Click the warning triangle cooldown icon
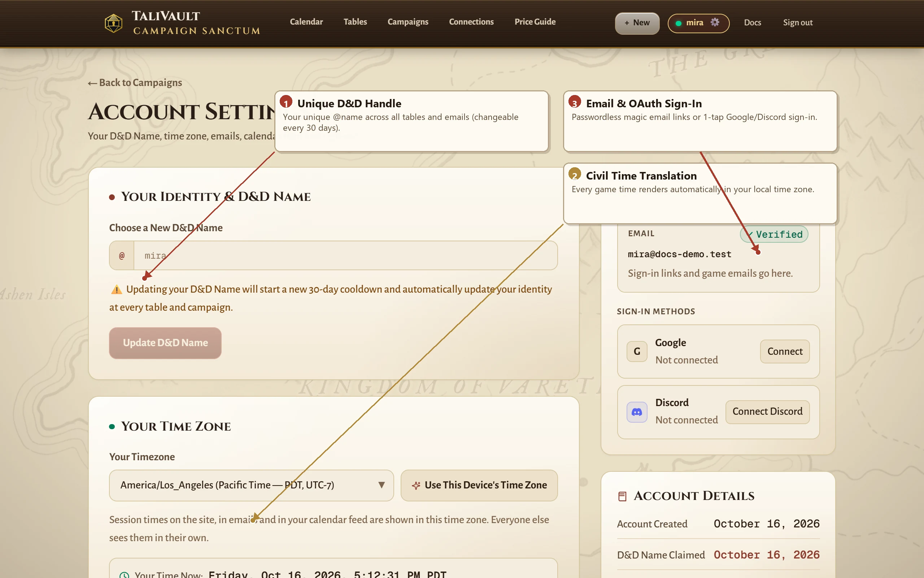Viewport: 924px width, 578px height. click(116, 289)
